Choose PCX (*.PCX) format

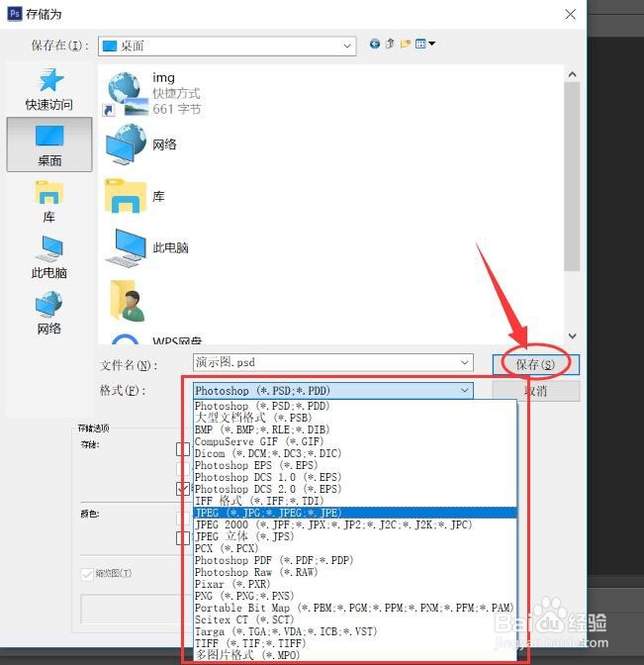tap(355, 548)
